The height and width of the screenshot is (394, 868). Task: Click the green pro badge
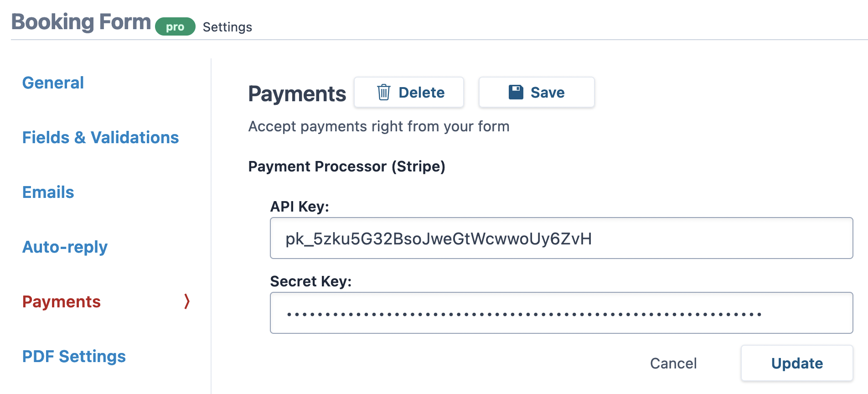click(x=175, y=26)
